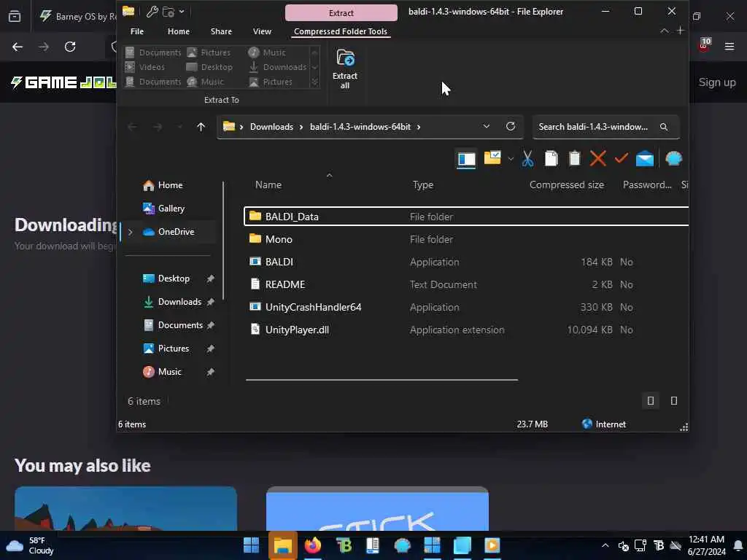Click browser Reload button behind explorer
This screenshot has width=747, height=560.
tap(70, 47)
